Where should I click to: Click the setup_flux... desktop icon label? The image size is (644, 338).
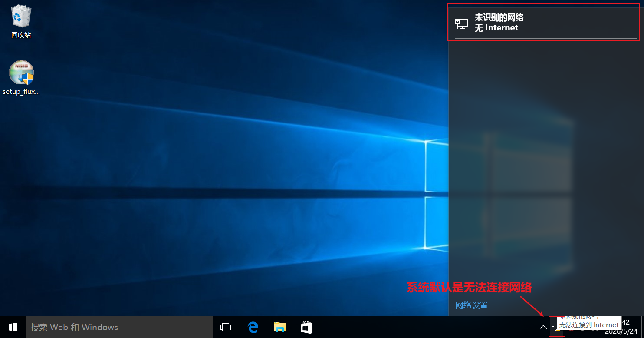point(21,92)
